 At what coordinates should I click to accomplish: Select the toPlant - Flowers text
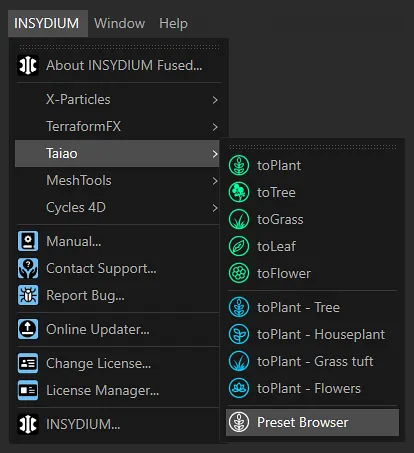309,389
